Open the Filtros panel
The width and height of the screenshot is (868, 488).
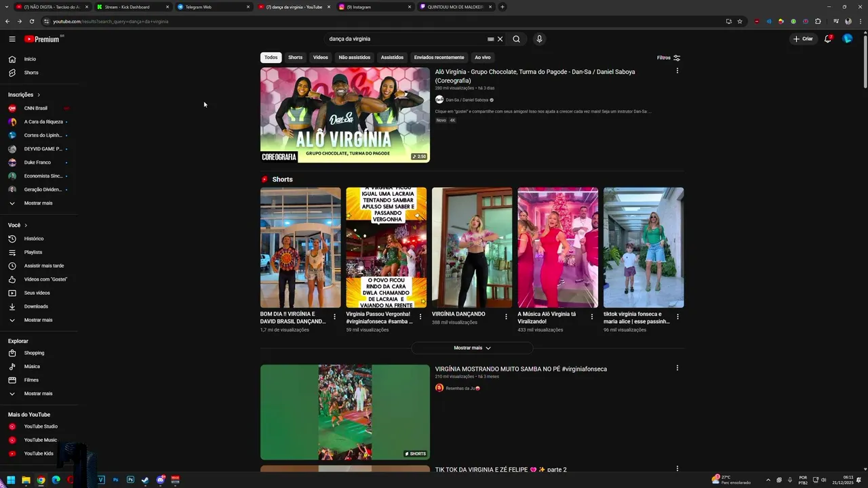click(669, 58)
